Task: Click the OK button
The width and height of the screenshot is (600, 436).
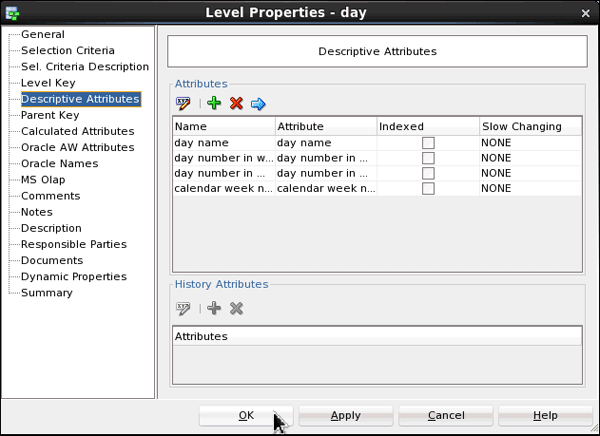Action: click(x=246, y=416)
